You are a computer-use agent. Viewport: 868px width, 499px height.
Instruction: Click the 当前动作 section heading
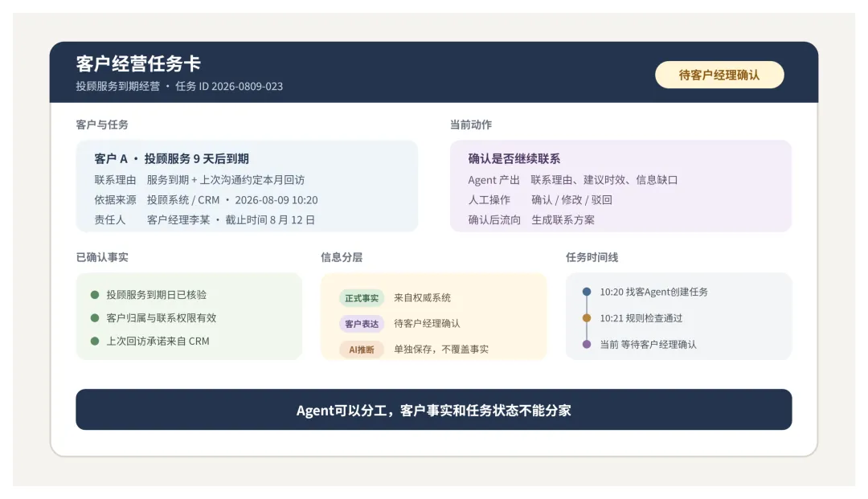pos(470,125)
